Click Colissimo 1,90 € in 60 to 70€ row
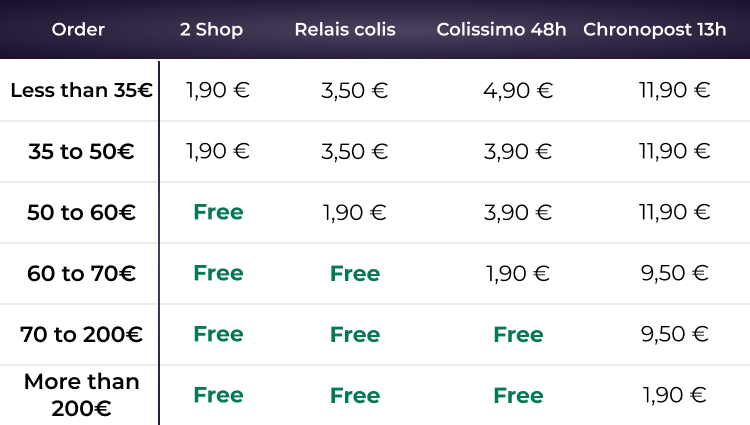This screenshot has height=425, width=750. [x=518, y=273]
